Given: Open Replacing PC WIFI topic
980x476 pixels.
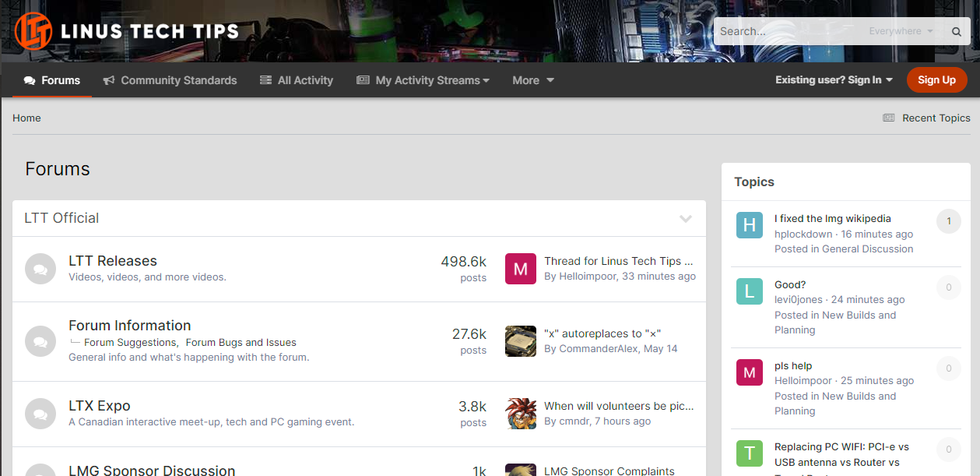Looking at the screenshot, I should click(841, 454).
